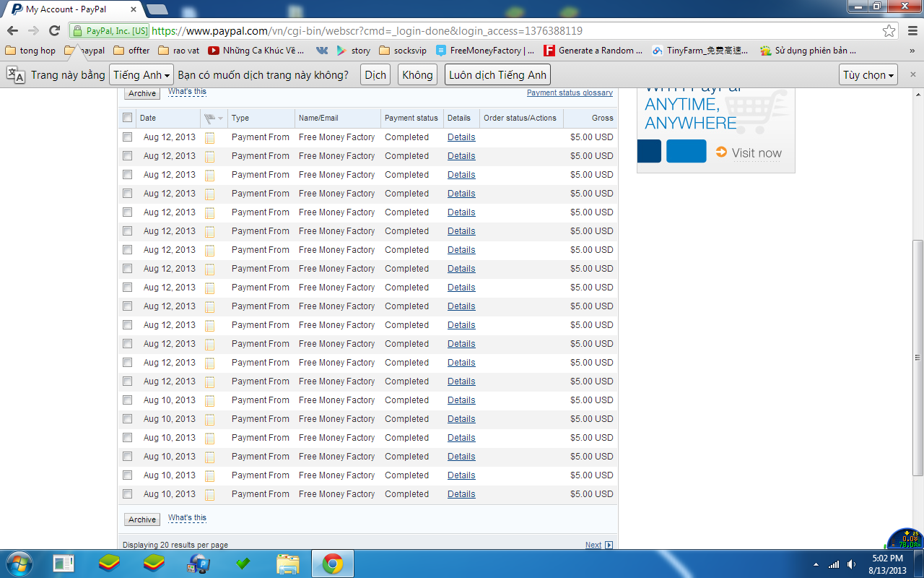Viewport: 924px width, 578px height.
Task: Click the Dịch translate button
Action: [x=375, y=75]
